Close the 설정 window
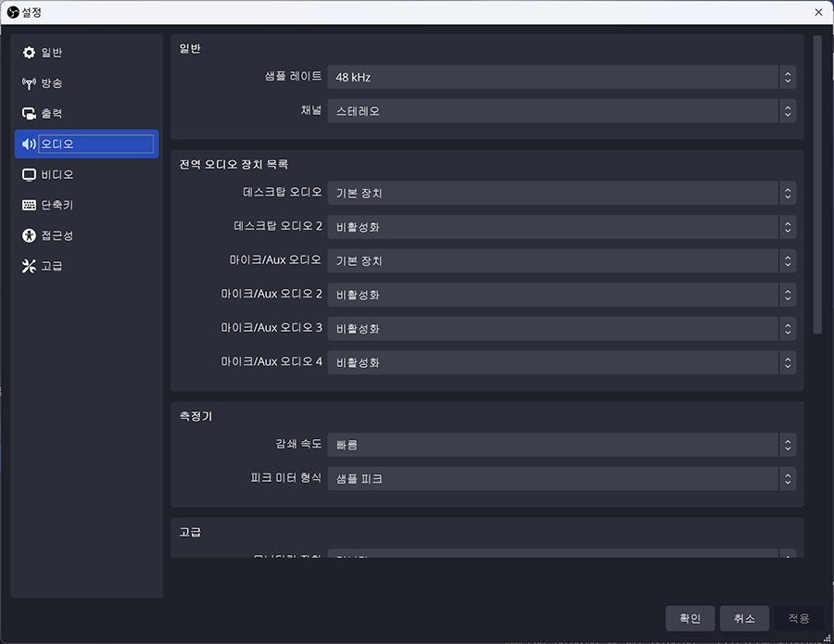 point(818,12)
